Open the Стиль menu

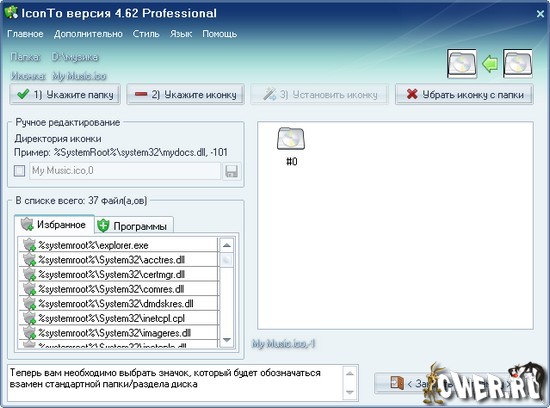(x=146, y=34)
